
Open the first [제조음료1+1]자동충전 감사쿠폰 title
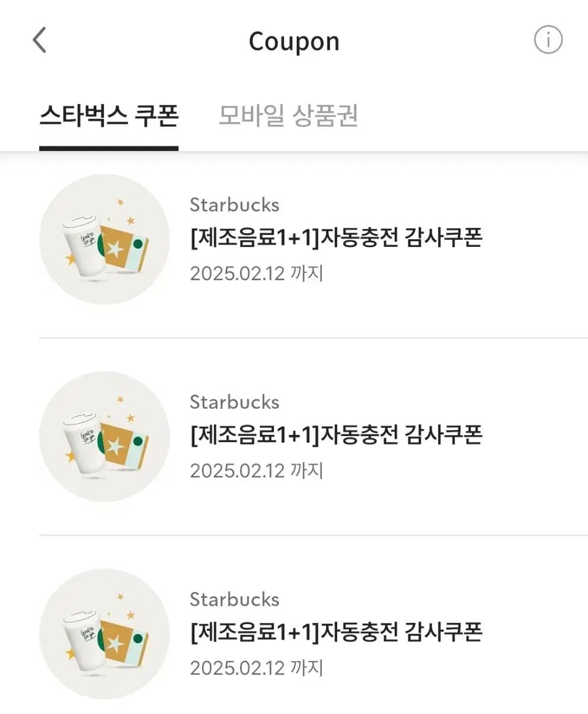point(336,238)
